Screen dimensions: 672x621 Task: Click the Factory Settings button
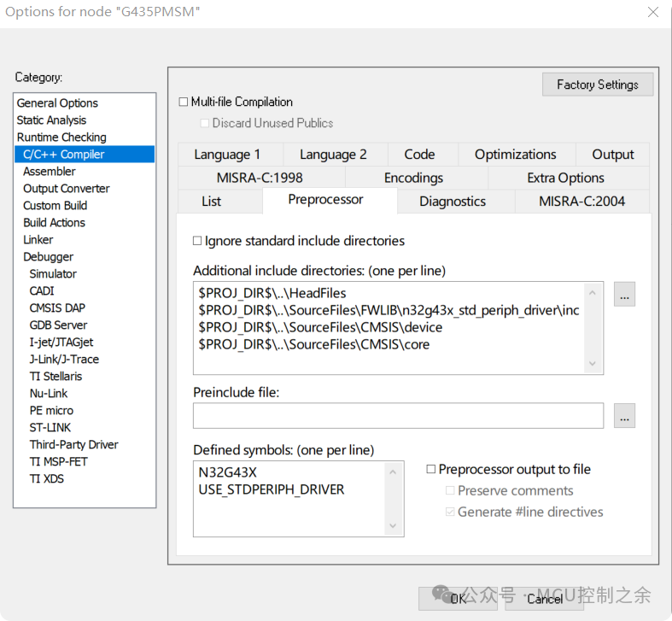(x=598, y=85)
